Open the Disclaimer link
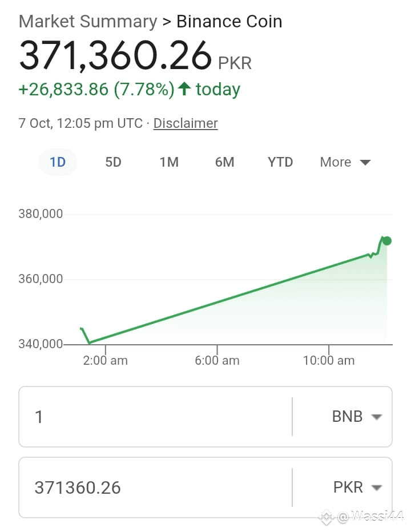 (186, 123)
